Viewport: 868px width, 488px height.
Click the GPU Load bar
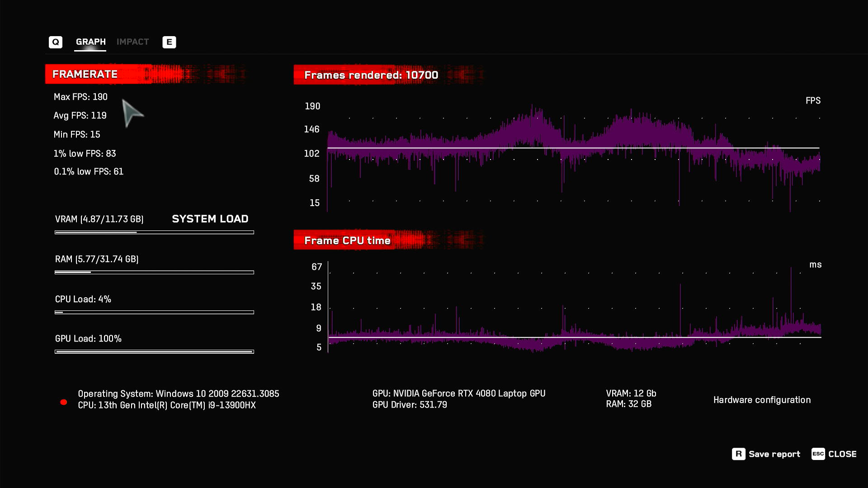click(154, 352)
